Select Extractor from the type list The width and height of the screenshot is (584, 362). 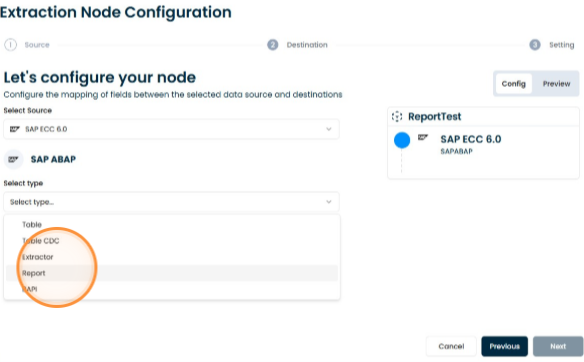tap(172, 257)
